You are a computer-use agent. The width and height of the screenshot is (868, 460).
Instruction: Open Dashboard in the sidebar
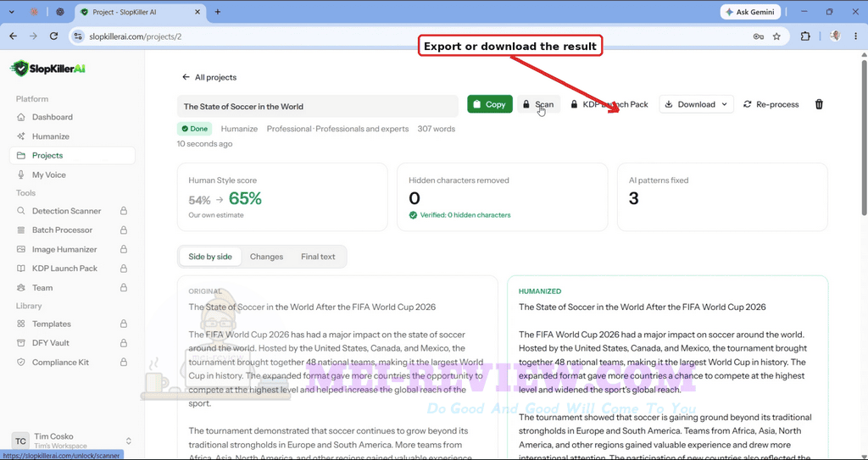(52, 117)
